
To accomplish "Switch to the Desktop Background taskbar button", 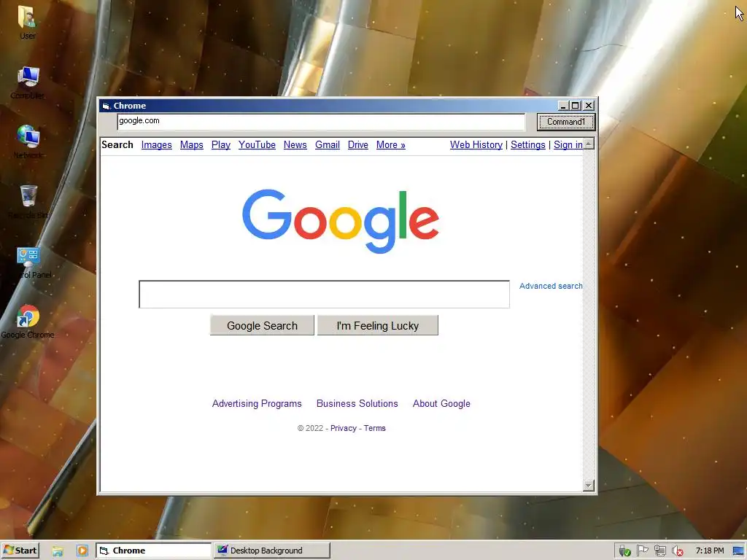I will tap(271, 551).
